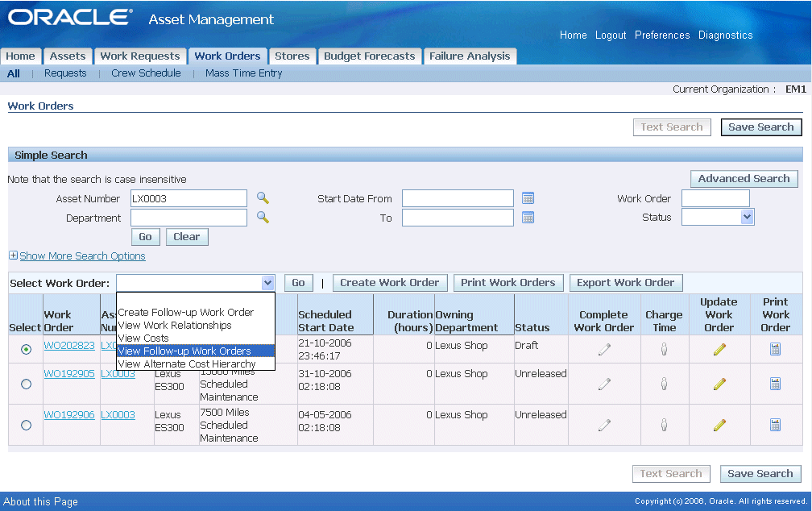Expand Show More Search Options
The image size is (812, 511).
pos(81,256)
